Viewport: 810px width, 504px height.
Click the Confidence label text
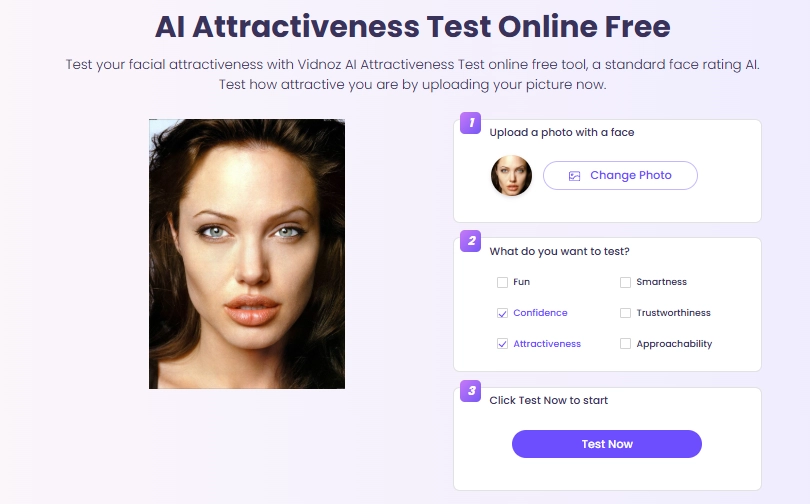(x=540, y=313)
